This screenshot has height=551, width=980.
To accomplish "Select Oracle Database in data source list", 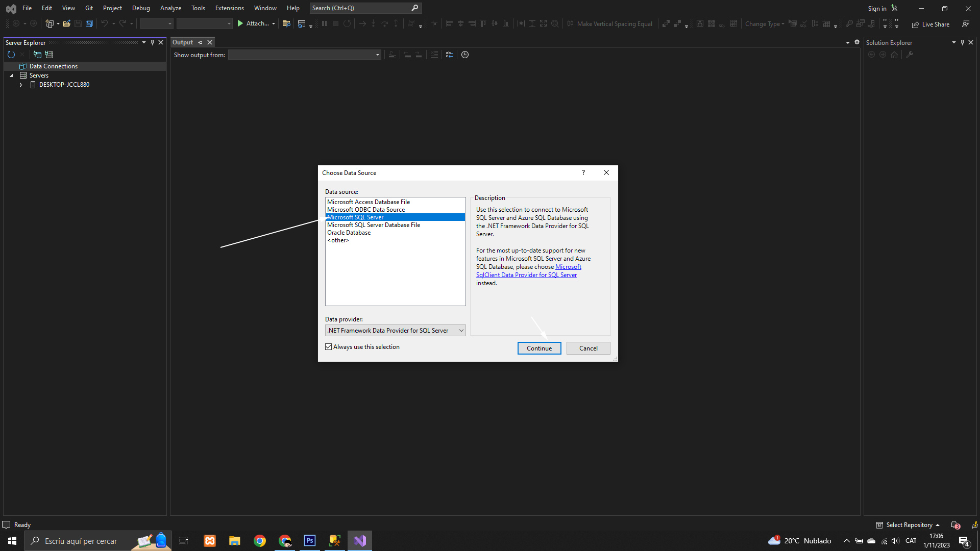I will pyautogui.click(x=349, y=233).
